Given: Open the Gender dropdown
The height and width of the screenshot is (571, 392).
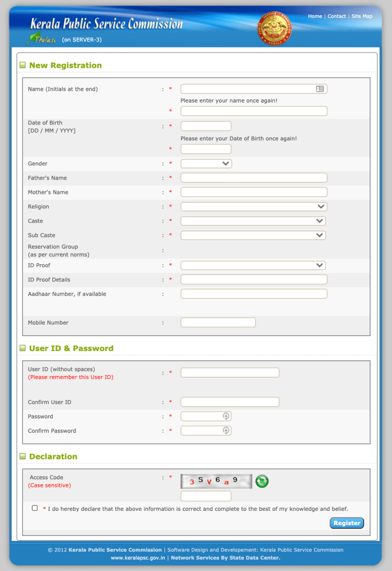Looking at the screenshot, I should click(x=206, y=164).
